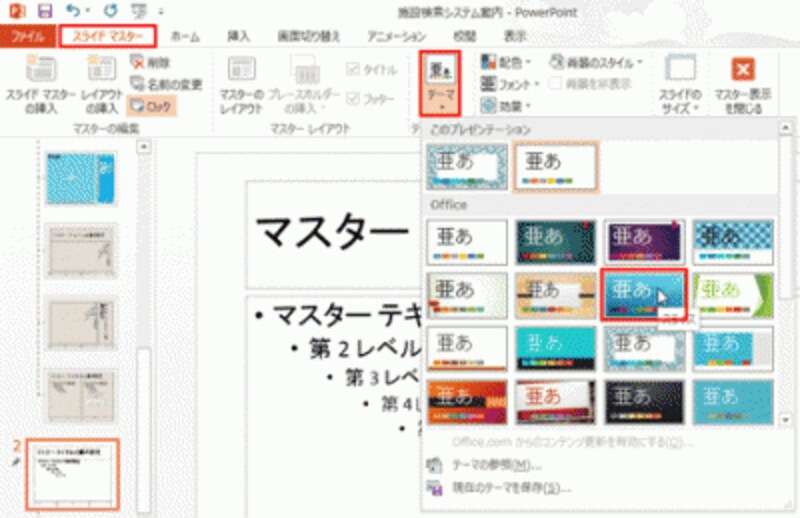Click レイアウトの挿入 button
Image resolution: width=800 pixels, height=518 pixels.
click(x=102, y=85)
